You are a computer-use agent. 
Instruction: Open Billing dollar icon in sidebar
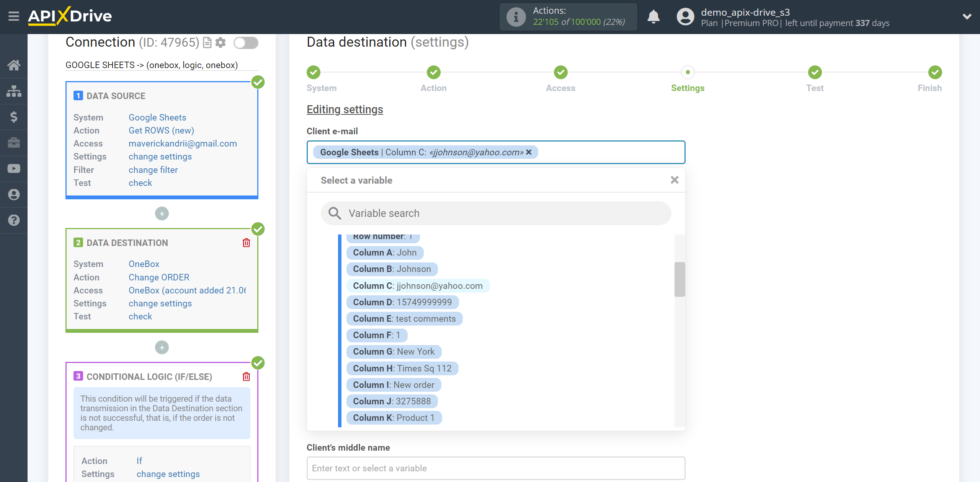(x=14, y=117)
